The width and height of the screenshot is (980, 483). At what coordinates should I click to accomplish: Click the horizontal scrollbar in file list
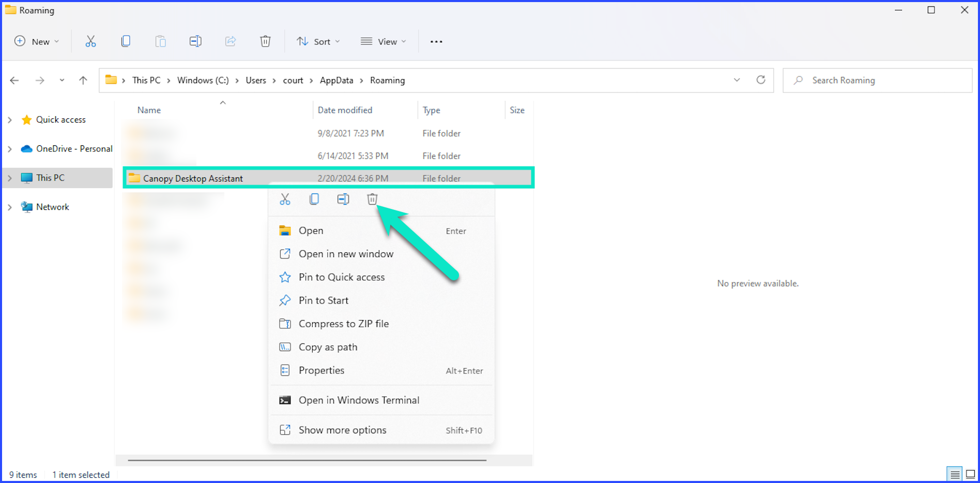click(x=307, y=460)
